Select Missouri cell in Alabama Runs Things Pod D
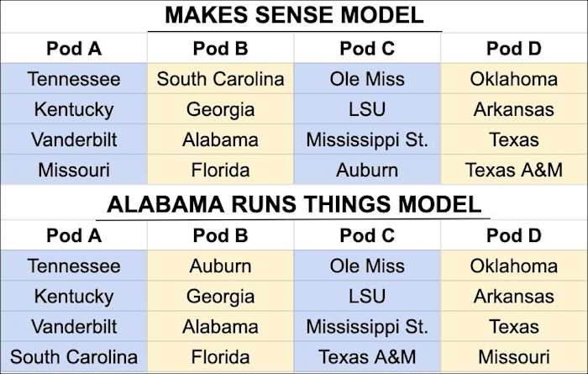The width and height of the screenshot is (588, 374). click(x=514, y=356)
